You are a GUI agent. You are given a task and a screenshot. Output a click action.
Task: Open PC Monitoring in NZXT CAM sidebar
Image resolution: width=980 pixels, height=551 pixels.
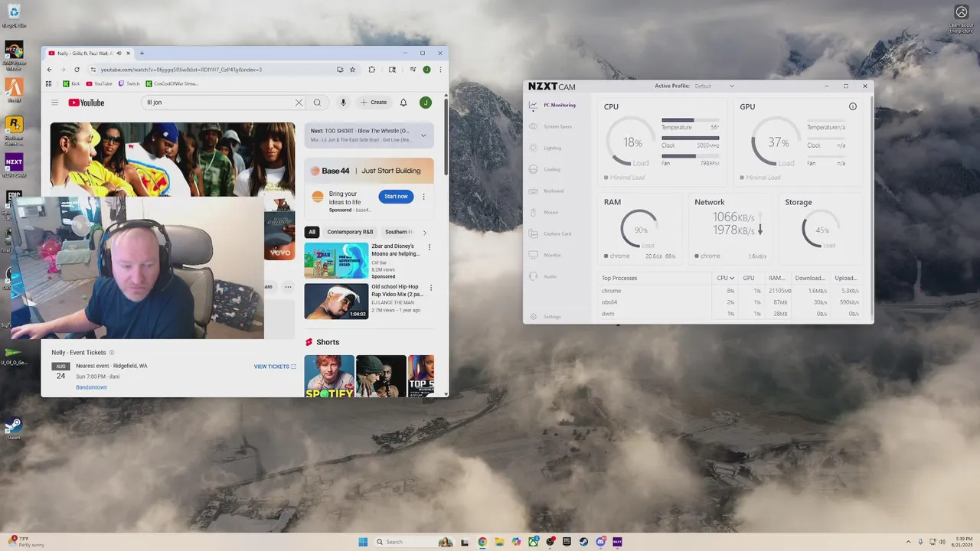pos(552,106)
